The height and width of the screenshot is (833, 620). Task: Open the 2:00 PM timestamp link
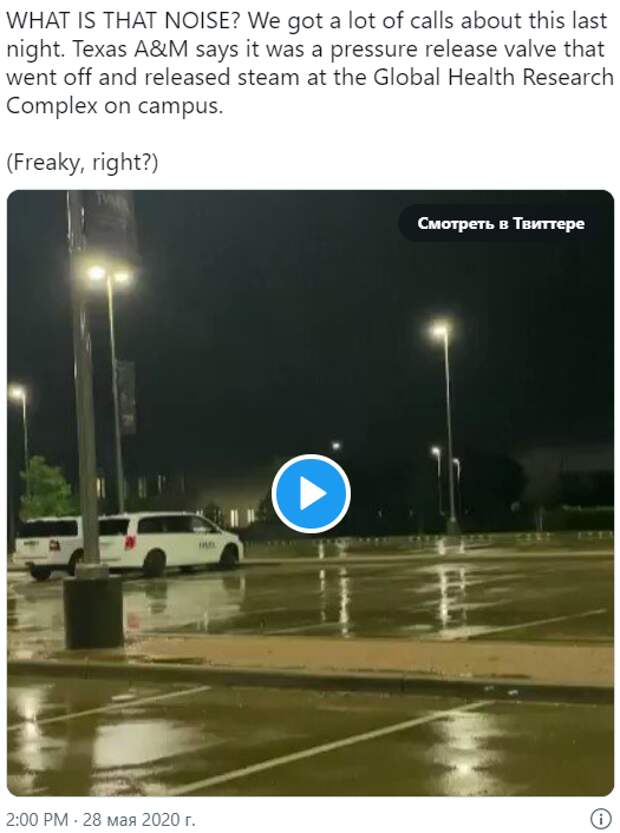pos(37,819)
